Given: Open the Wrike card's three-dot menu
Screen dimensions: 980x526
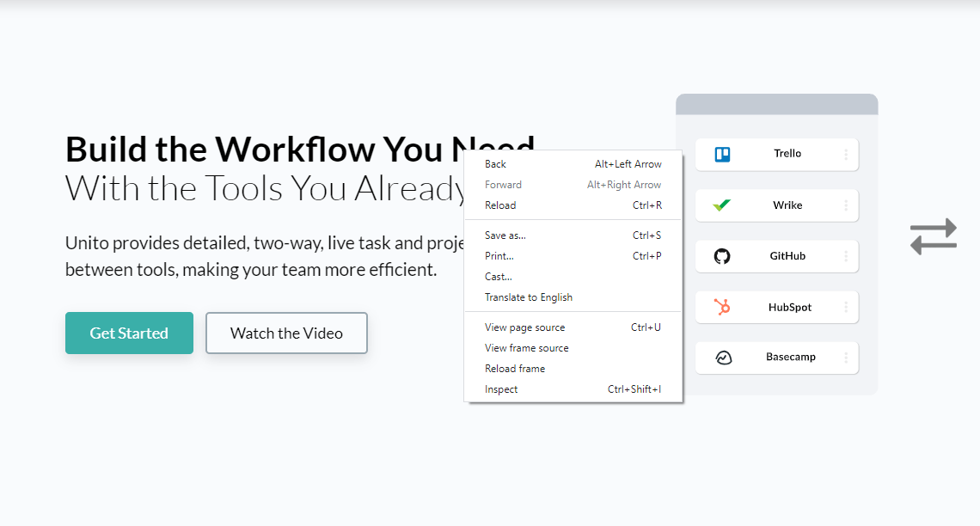Looking at the screenshot, I should 846,205.
